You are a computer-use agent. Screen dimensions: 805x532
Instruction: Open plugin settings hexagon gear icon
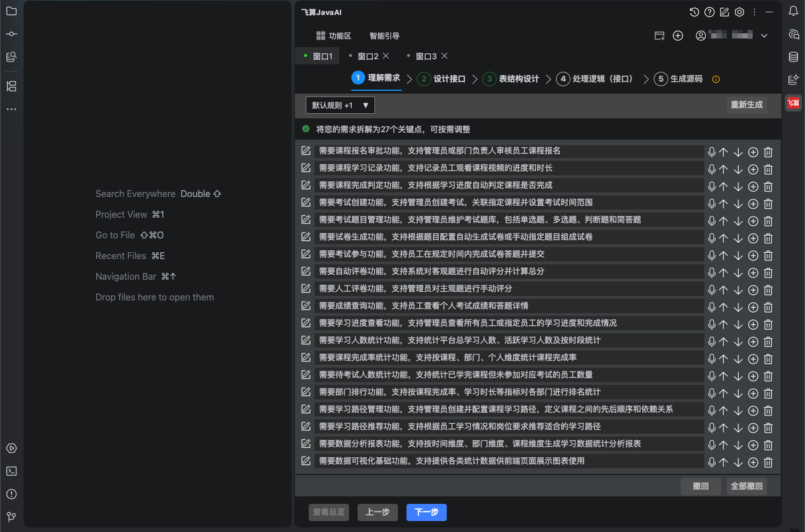click(740, 12)
